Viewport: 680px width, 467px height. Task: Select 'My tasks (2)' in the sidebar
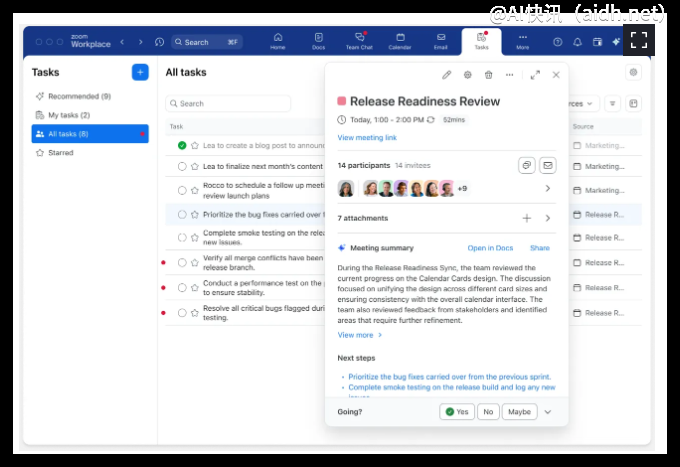(x=68, y=115)
